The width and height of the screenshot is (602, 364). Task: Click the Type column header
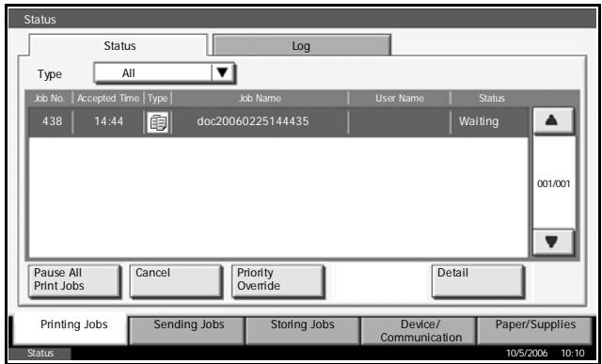coord(157,99)
